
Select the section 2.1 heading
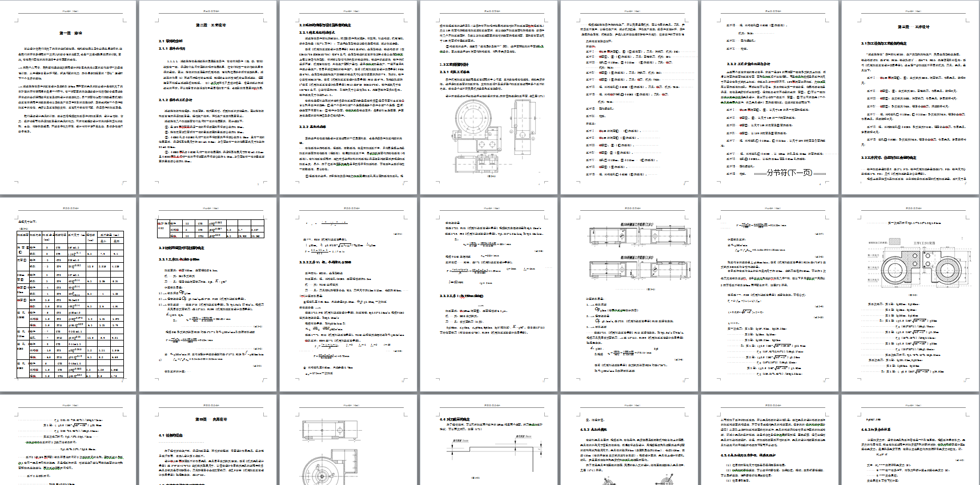point(170,41)
